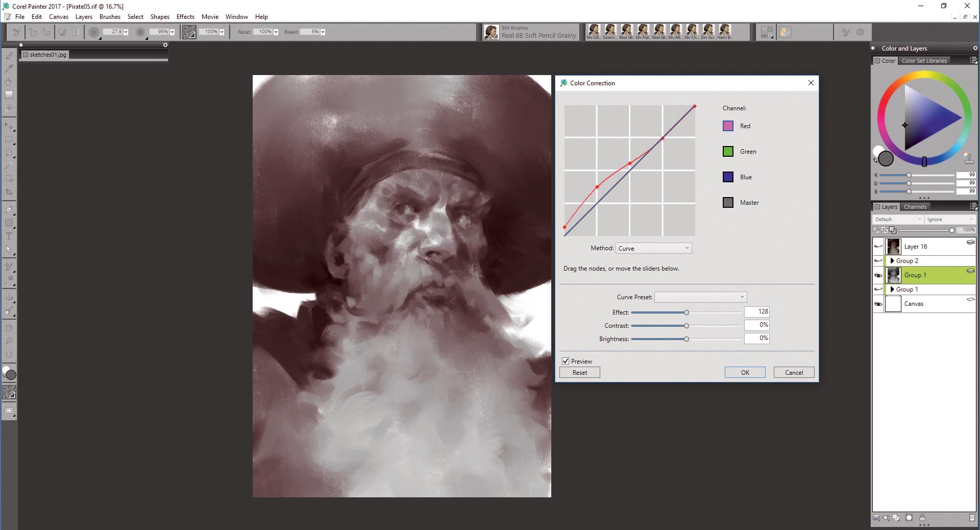The image size is (980, 530).
Task: Select the Layer Adjuster tool
Action: 9,126
